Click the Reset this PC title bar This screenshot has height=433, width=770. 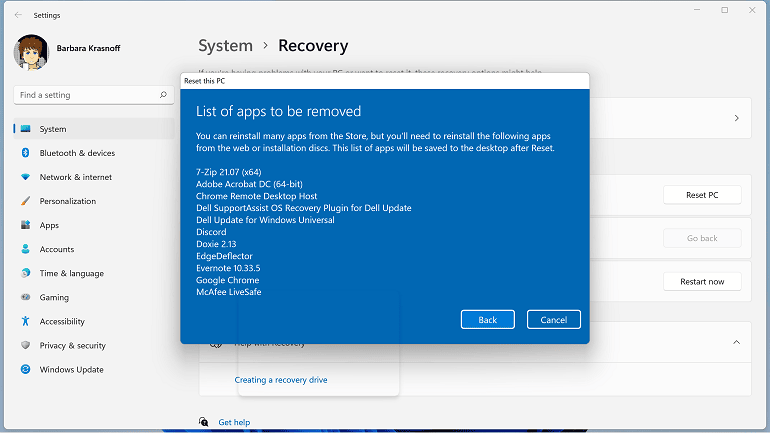click(385, 81)
